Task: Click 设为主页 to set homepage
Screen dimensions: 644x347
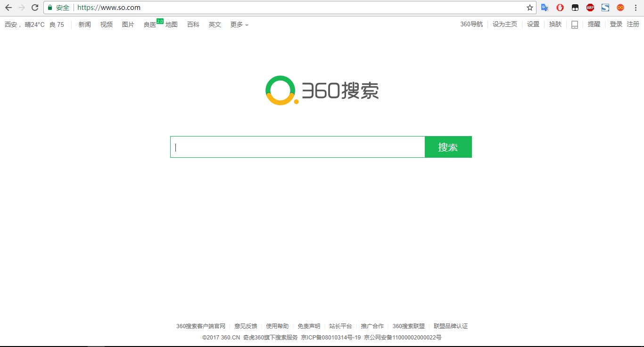Action: click(505, 24)
